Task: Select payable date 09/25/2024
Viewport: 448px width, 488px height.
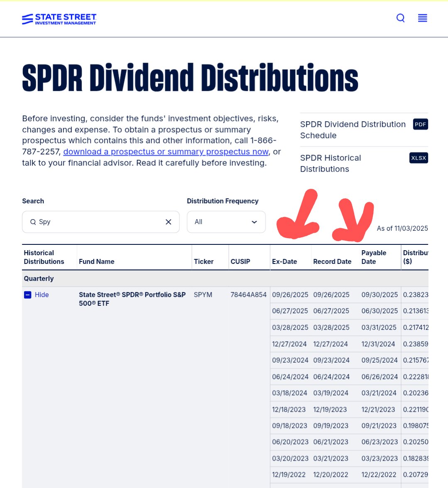Action: pyautogui.click(x=379, y=360)
